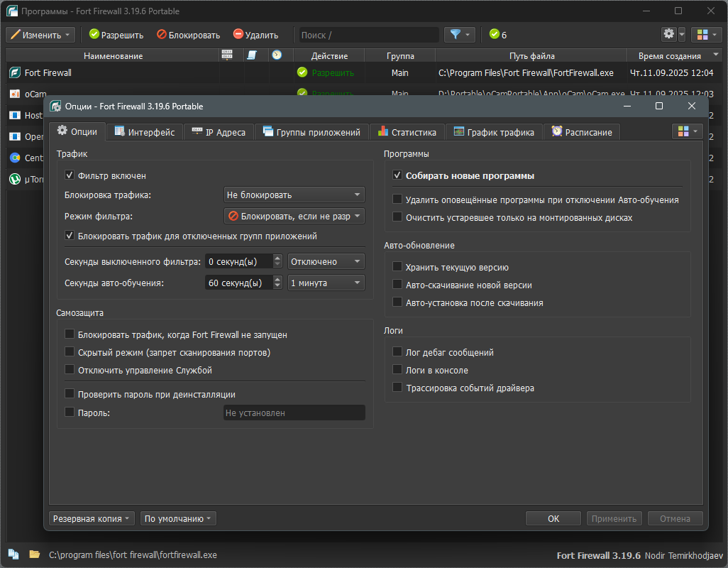Click the Поиск search field

(369, 35)
